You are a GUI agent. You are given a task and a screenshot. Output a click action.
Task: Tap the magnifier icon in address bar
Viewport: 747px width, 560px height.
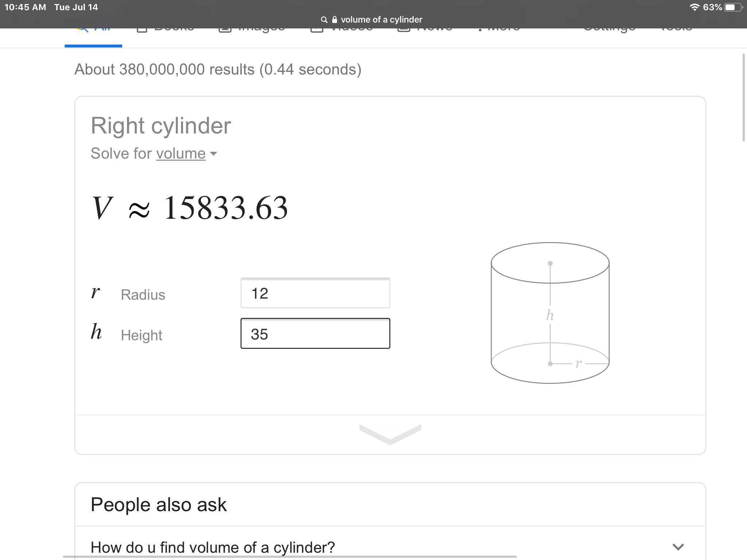click(324, 20)
